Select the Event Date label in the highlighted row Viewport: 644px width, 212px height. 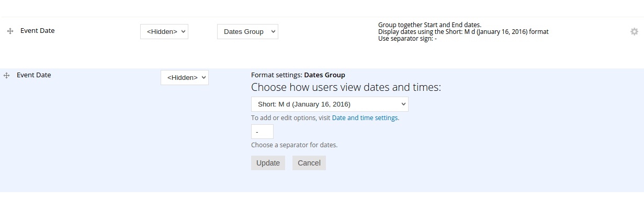click(x=34, y=75)
